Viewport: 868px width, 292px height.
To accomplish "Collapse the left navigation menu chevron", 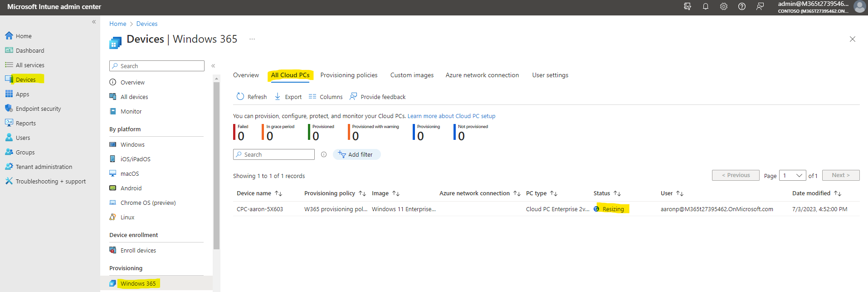I will pyautogui.click(x=94, y=22).
